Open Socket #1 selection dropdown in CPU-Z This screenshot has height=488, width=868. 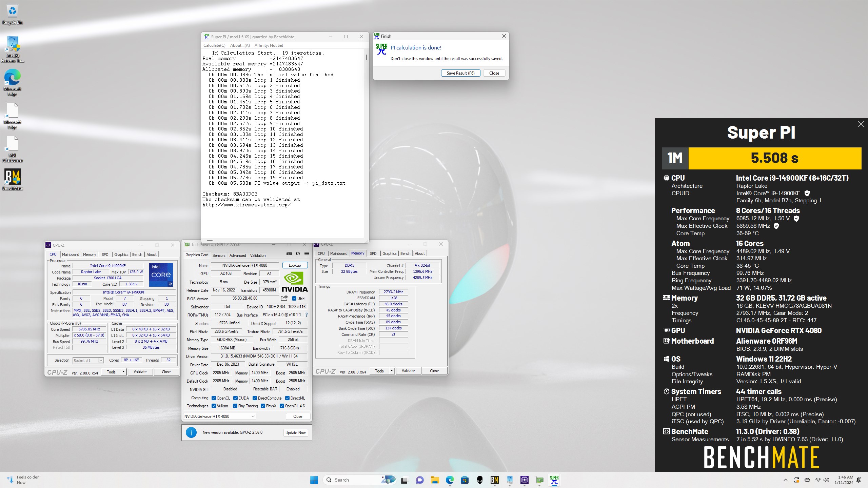pos(88,360)
